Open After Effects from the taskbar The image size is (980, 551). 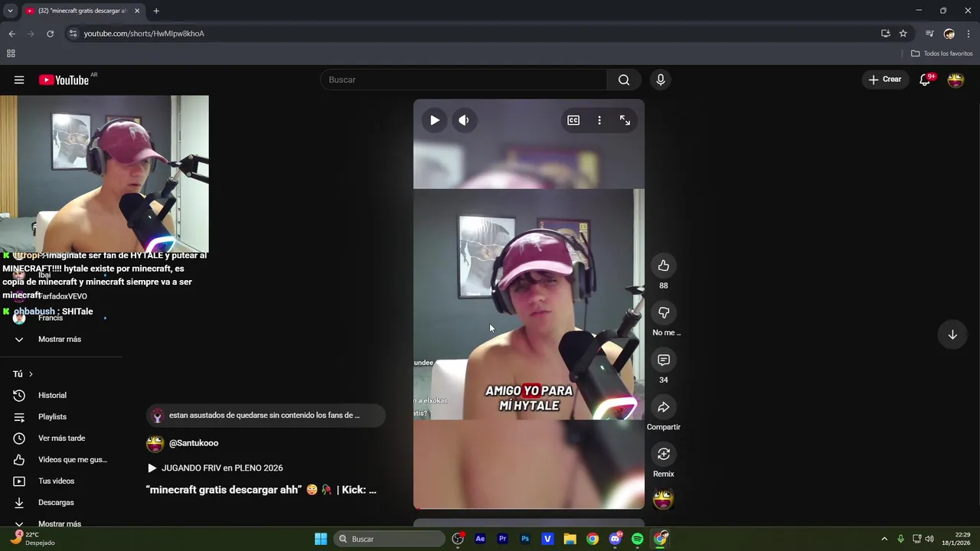[x=480, y=539]
